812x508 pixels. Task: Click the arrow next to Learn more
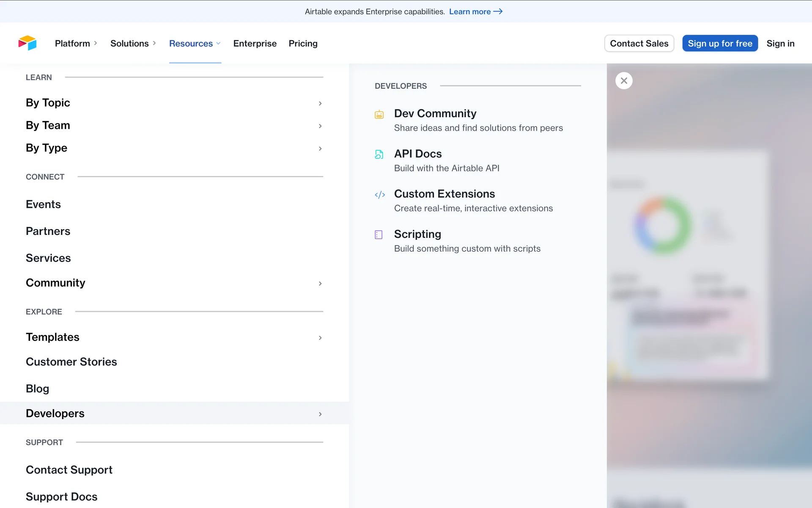[498, 11]
